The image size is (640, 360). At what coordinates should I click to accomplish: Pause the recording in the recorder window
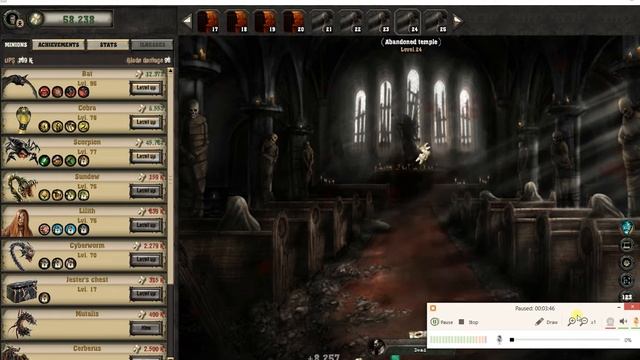pyautogui.click(x=442, y=322)
